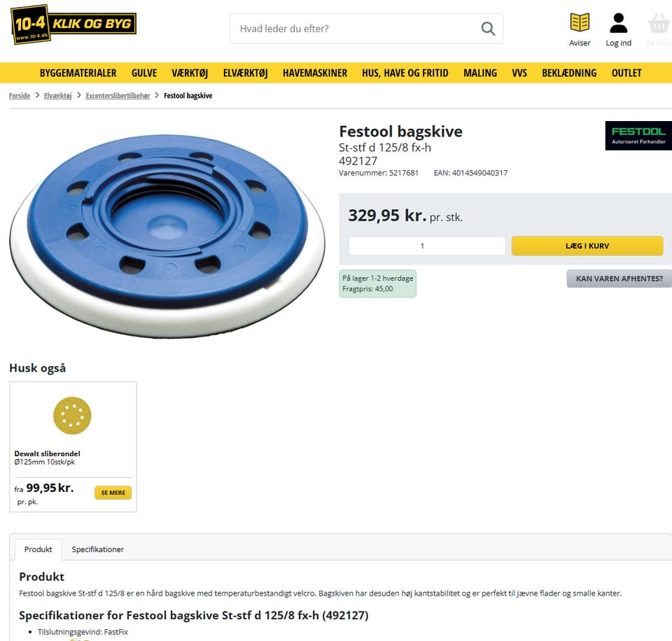Go to the Outlet menu

coord(626,73)
